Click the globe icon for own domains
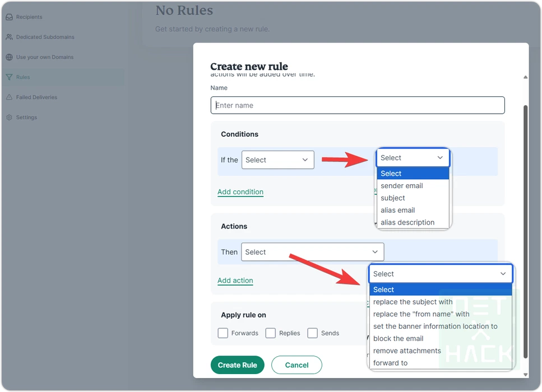This screenshot has width=542, height=392. coord(9,57)
